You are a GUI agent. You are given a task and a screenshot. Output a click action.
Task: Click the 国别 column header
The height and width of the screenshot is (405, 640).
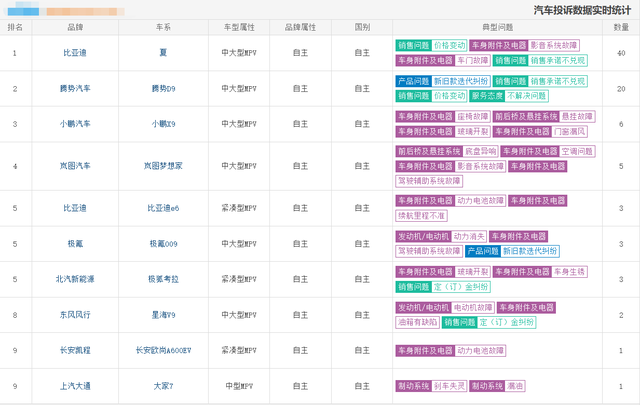362,27
